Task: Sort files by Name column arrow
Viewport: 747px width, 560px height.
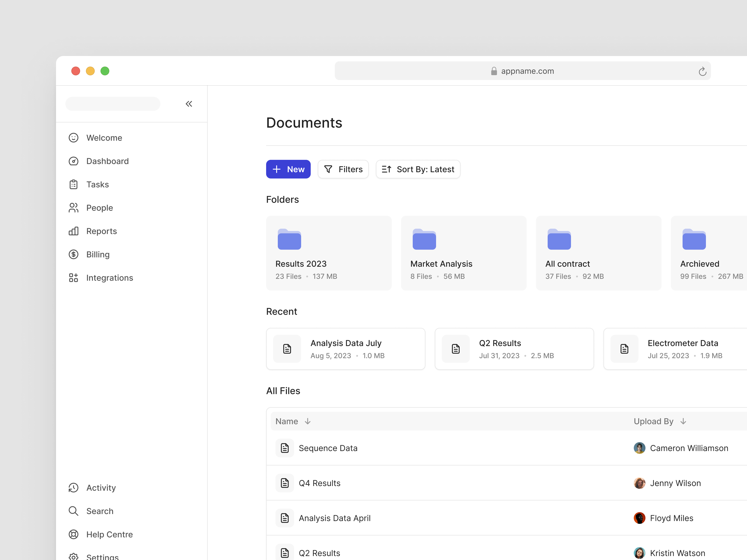Action: (x=307, y=421)
